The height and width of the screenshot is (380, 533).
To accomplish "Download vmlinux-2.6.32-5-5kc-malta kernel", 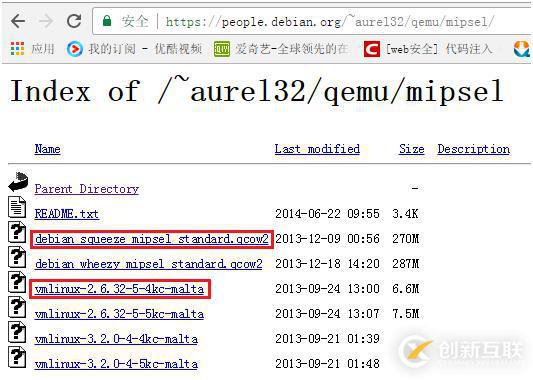I will tap(119, 314).
